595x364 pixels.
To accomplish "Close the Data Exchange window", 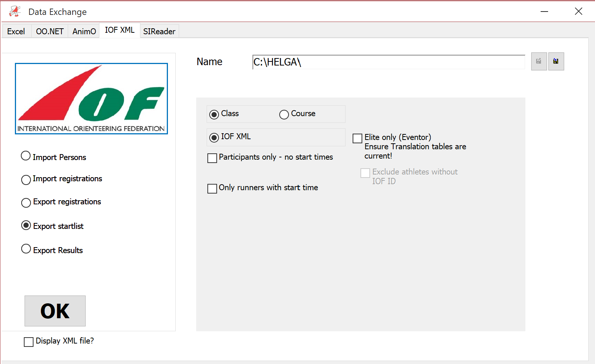I will click(x=579, y=12).
